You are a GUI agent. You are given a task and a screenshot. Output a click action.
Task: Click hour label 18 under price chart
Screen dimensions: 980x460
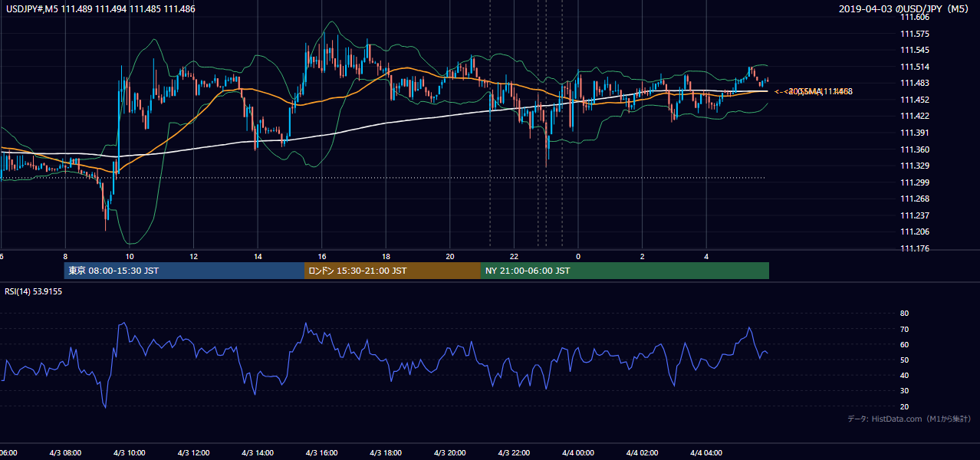386,256
